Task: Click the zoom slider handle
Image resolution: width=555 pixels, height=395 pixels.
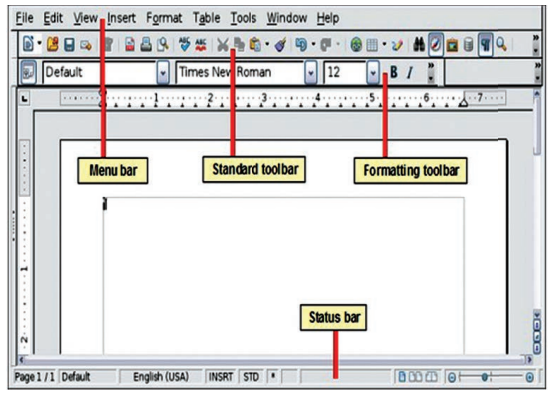Action: 485,377
